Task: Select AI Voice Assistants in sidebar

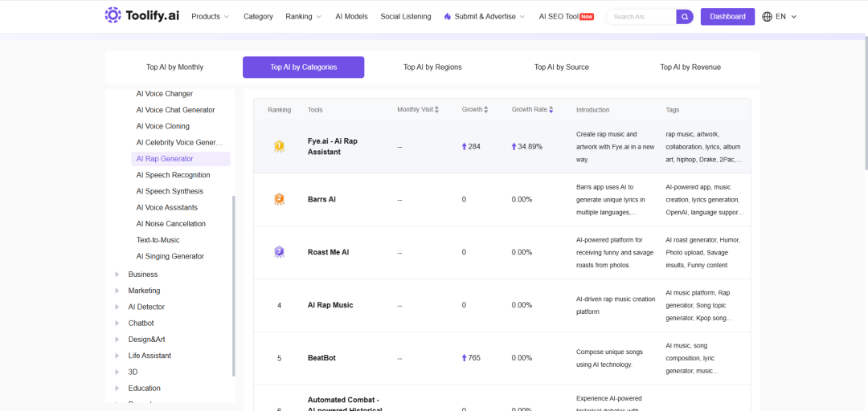Action: [x=166, y=207]
